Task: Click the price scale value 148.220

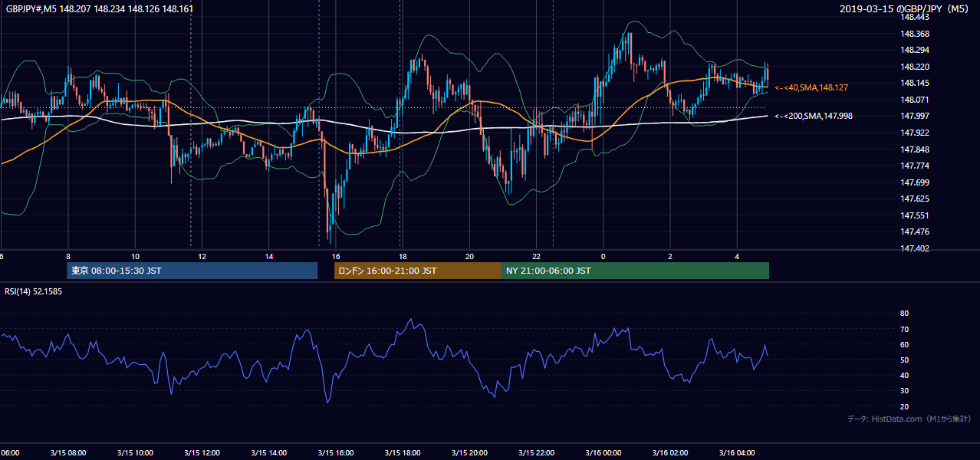Action: coord(916,67)
